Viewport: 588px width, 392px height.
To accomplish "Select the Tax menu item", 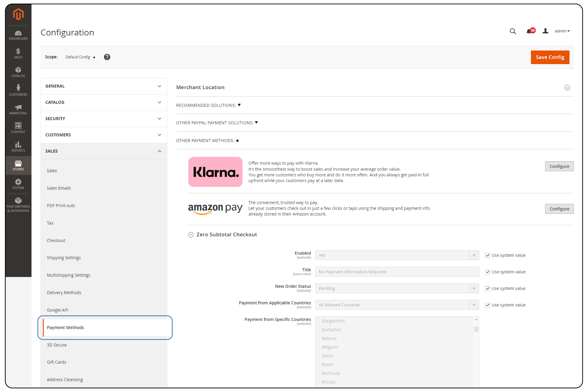I will [x=50, y=223].
